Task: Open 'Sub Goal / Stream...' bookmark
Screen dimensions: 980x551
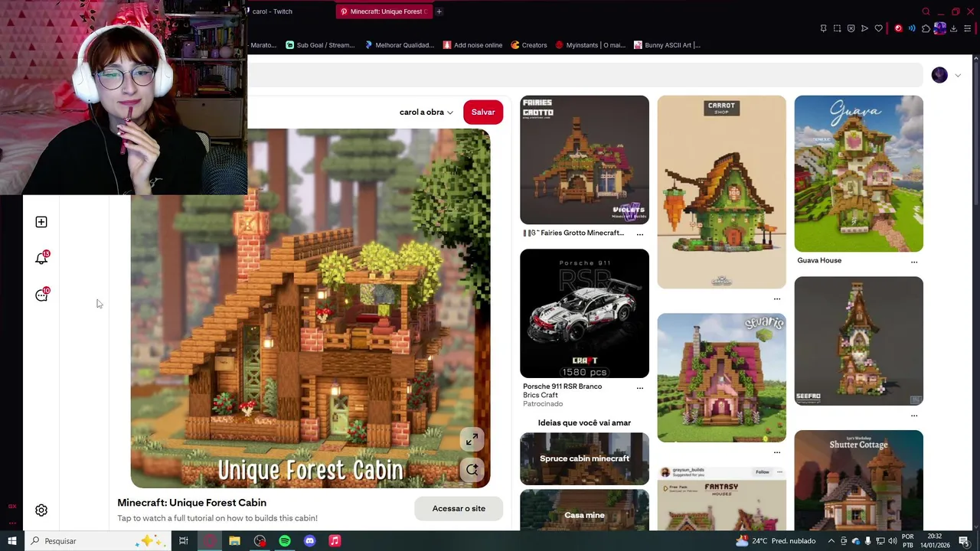Action: [x=320, y=45]
